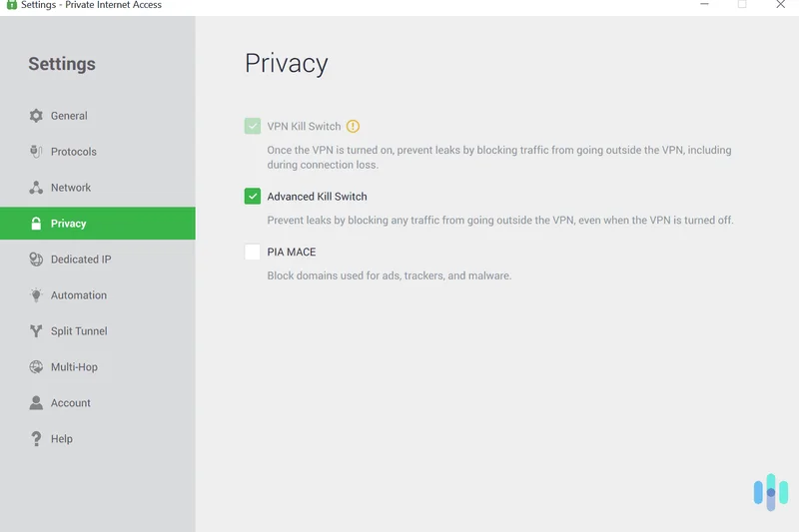The image size is (799, 532).
Task: Click the Account person icon
Action: 36,402
